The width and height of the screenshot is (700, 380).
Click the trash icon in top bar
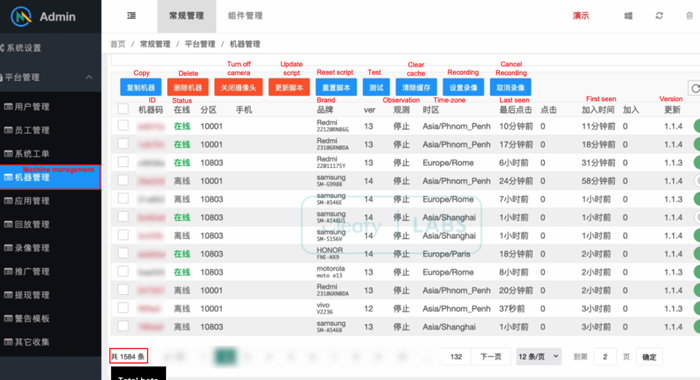[x=689, y=16]
